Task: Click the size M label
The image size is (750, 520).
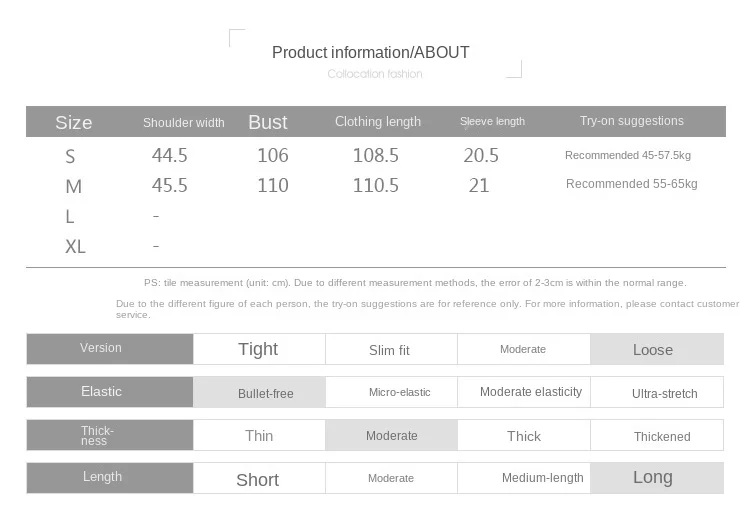Action: point(73,186)
